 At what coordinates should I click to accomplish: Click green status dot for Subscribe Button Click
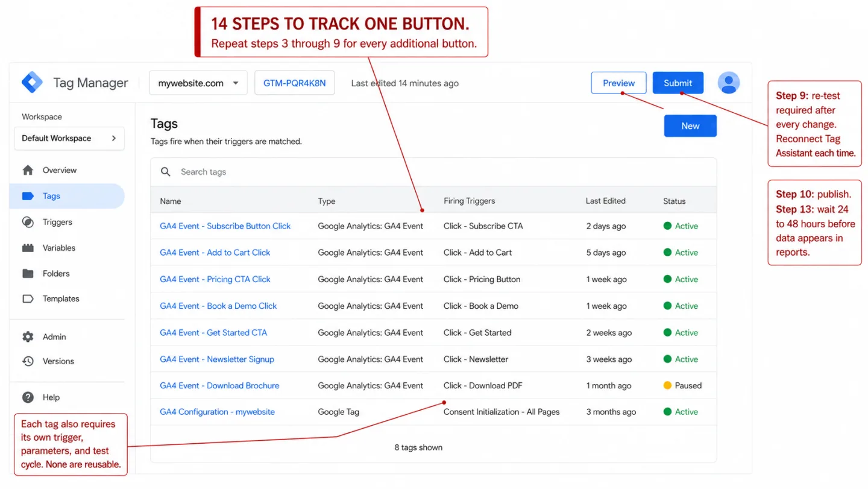pyautogui.click(x=667, y=226)
